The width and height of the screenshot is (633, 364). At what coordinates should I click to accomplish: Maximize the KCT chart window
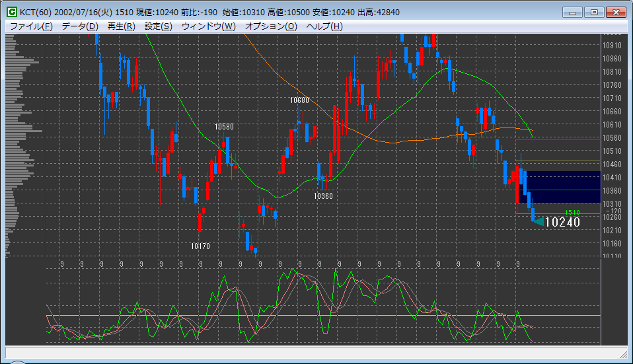[x=593, y=12]
